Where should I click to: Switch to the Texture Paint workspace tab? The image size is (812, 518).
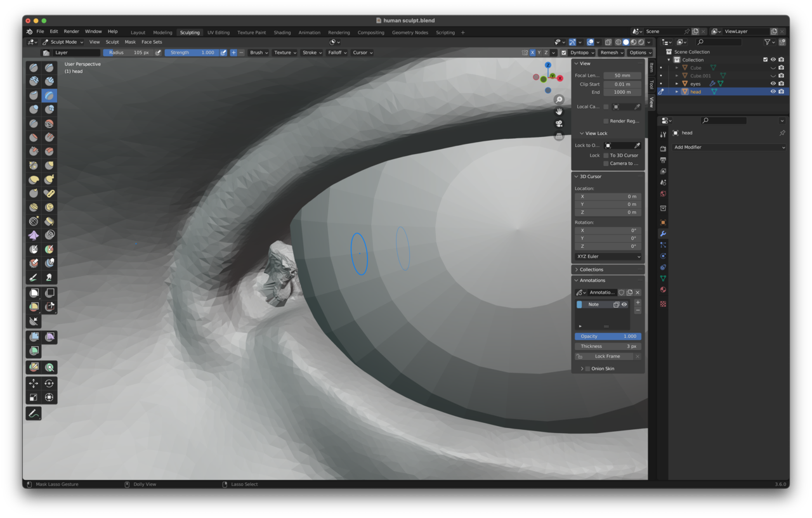[251, 32]
